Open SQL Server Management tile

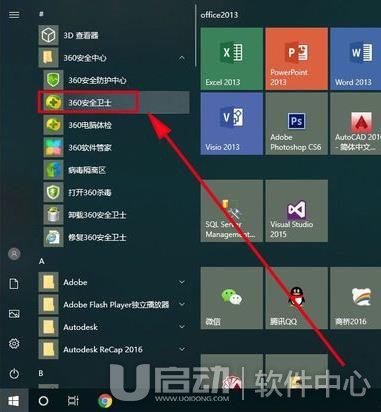click(x=232, y=211)
